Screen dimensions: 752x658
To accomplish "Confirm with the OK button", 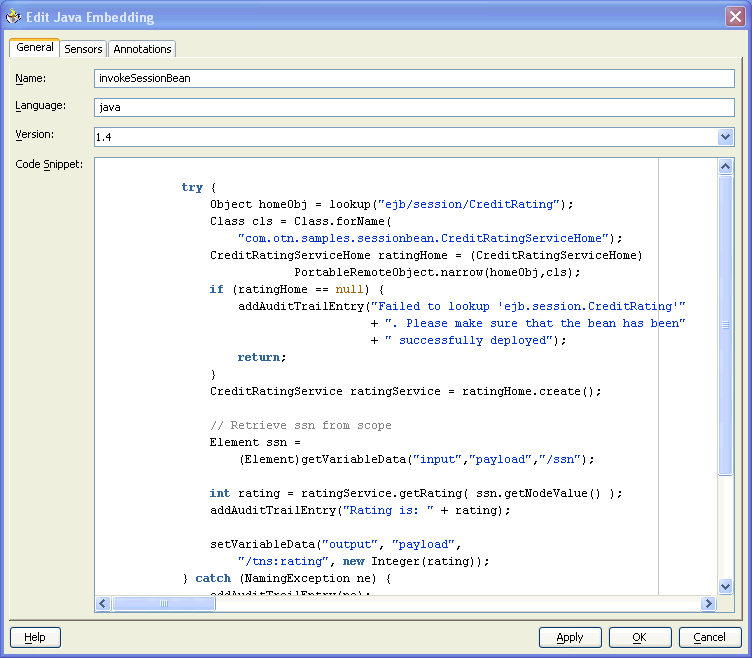I will pos(640,637).
